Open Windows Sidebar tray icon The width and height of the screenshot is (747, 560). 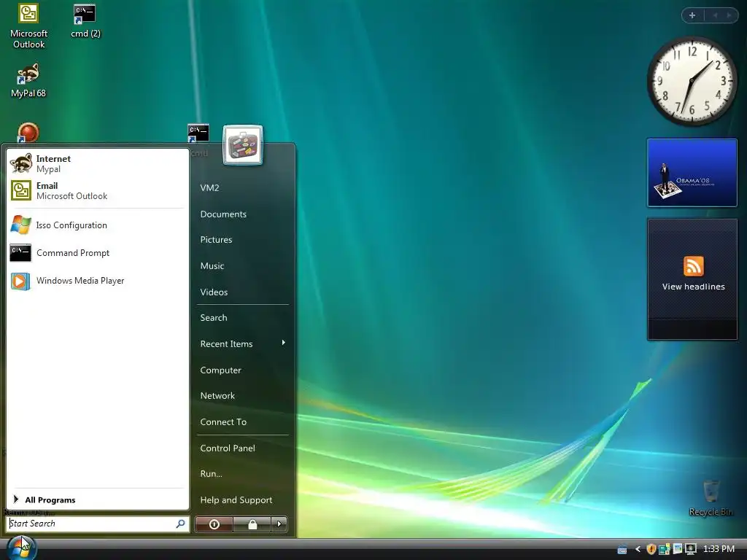[678, 549]
